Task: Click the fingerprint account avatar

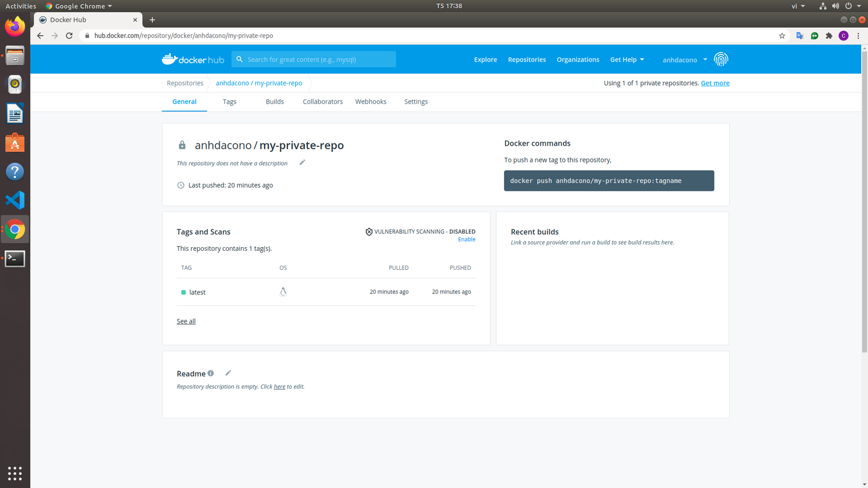Action: 721,59
